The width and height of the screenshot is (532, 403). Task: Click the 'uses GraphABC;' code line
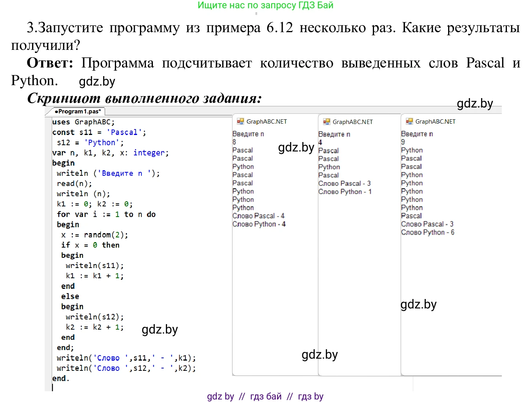pos(83,122)
